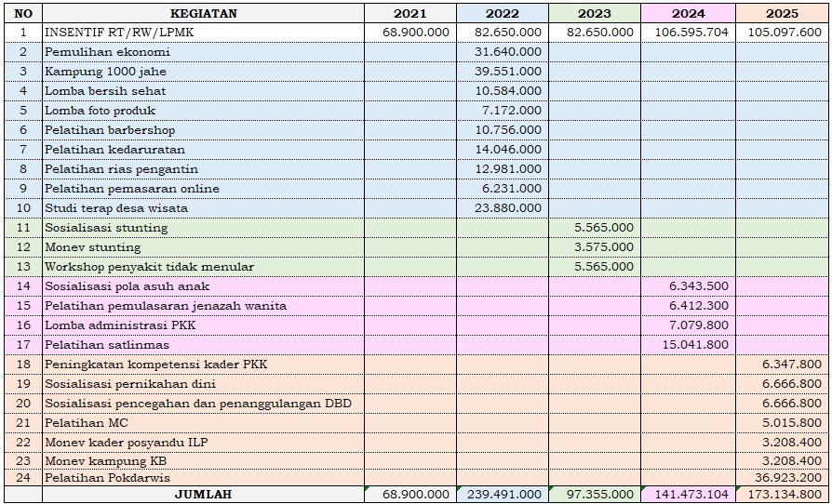Viewport: 832px width, 504px height.
Task: Select the Monev kader posyandu ILP cell
Action: 203,443
